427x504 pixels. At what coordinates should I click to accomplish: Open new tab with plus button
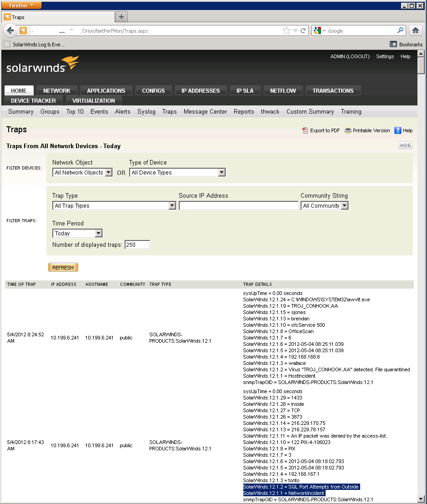pyautogui.click(x=121, y=17)
